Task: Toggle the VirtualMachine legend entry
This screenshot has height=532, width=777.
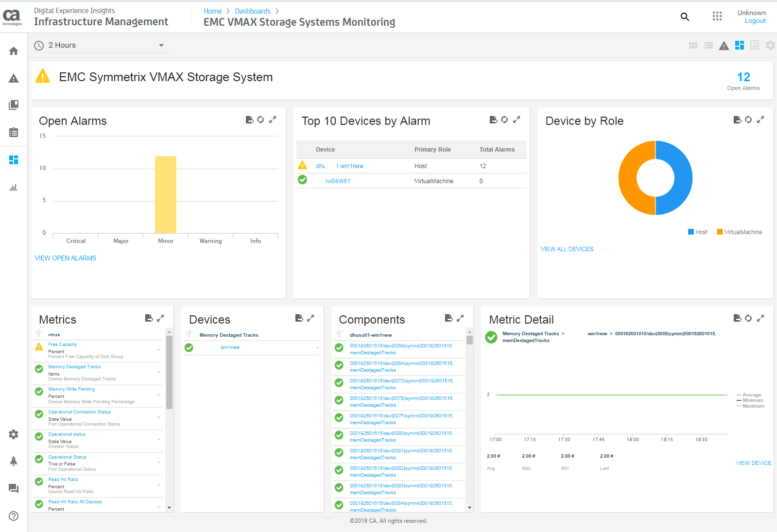Action: 740,232
